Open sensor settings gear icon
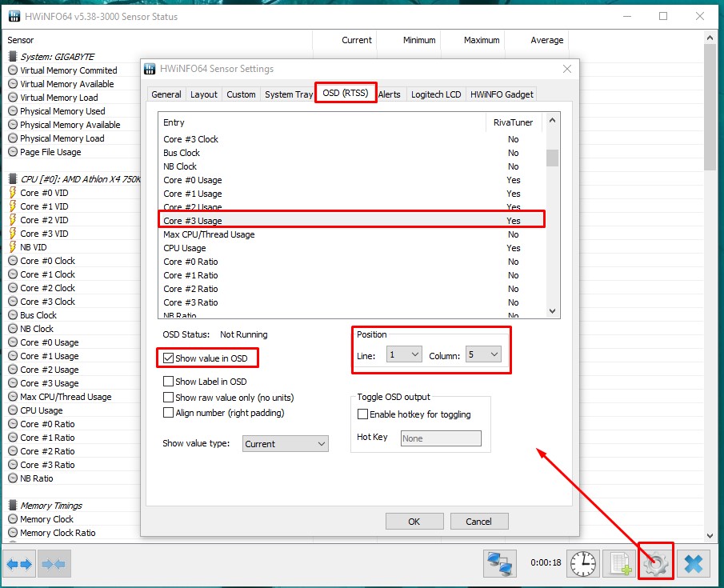Screen dimensions: 724x588 coord(656,563)
